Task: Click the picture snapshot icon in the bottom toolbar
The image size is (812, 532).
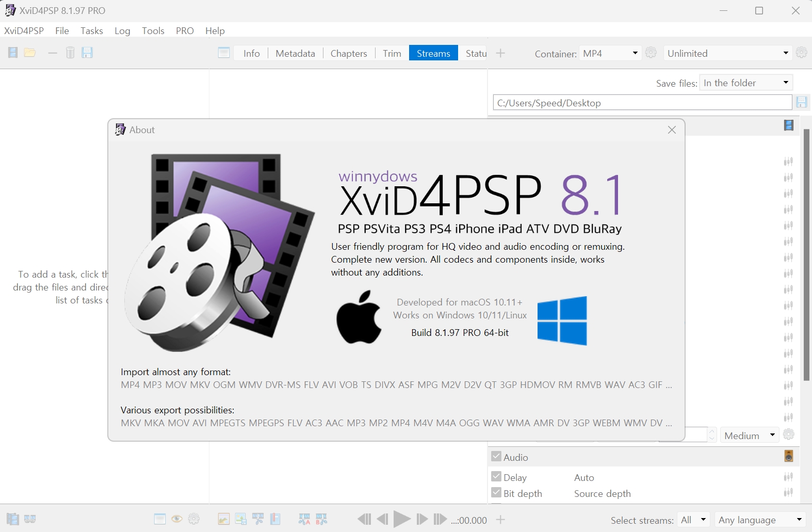Action: pyautogui.click(x=224, y=519)
